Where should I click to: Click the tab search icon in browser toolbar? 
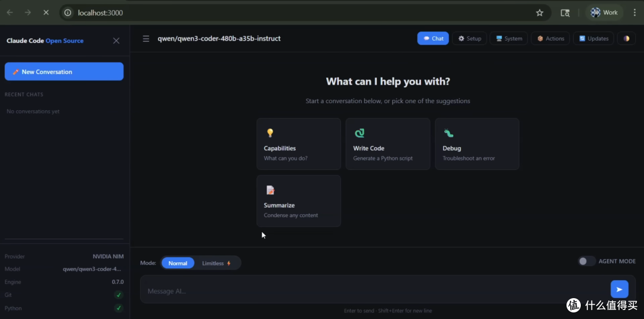pyautogui.click(x=565, y=13)
